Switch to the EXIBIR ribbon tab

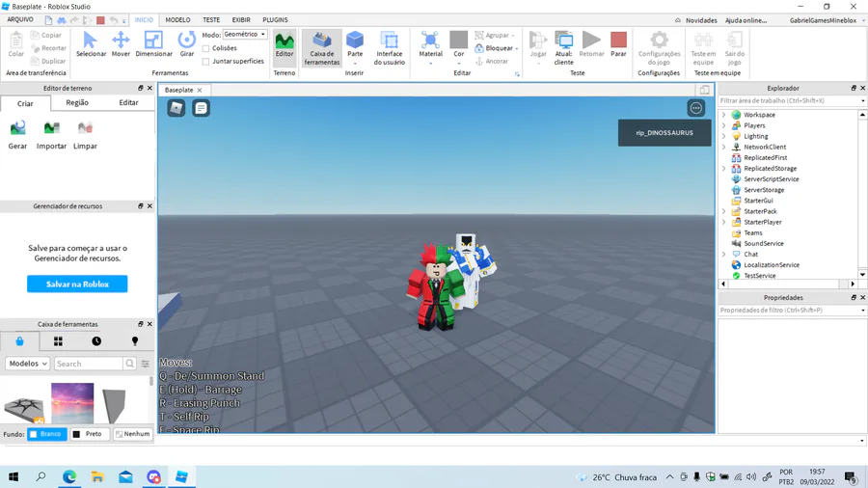click(241, 20)
